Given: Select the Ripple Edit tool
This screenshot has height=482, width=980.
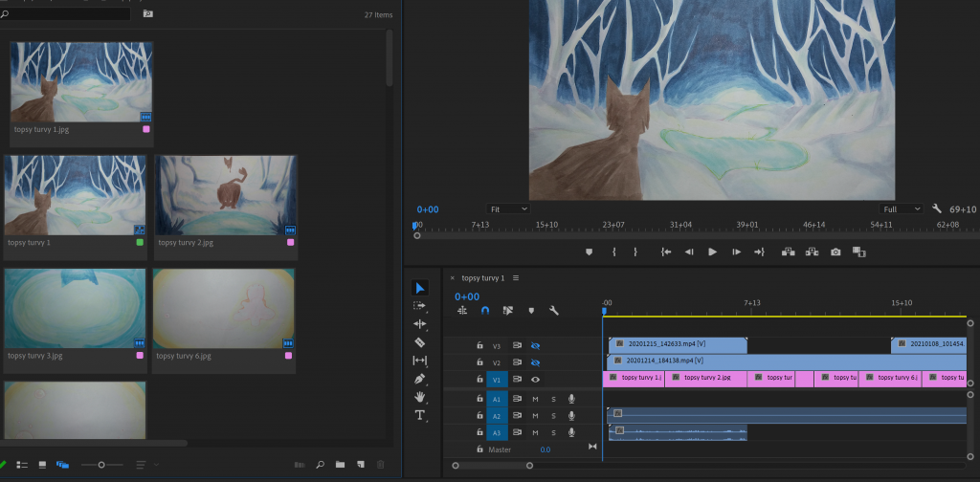Looking at the screenshot, I should (x=420, y=324).
